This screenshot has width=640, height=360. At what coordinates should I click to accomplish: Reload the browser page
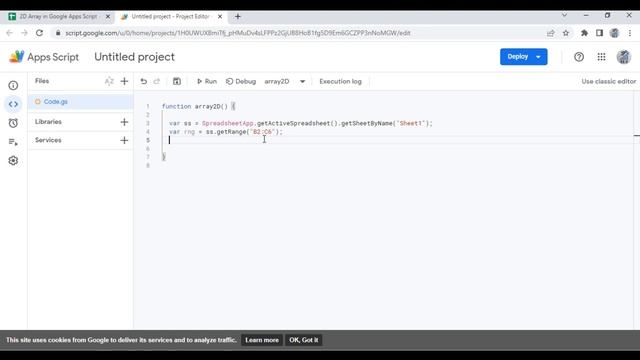coord(39,33)
